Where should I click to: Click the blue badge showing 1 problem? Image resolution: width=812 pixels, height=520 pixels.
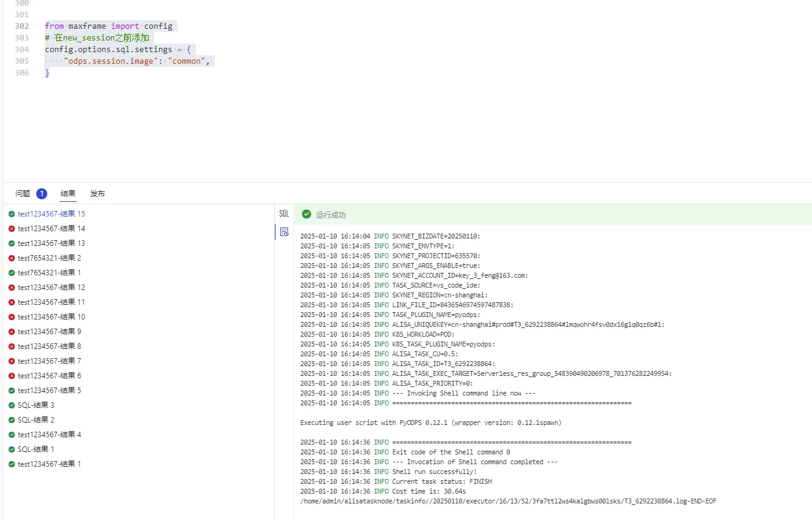point(42,194)
